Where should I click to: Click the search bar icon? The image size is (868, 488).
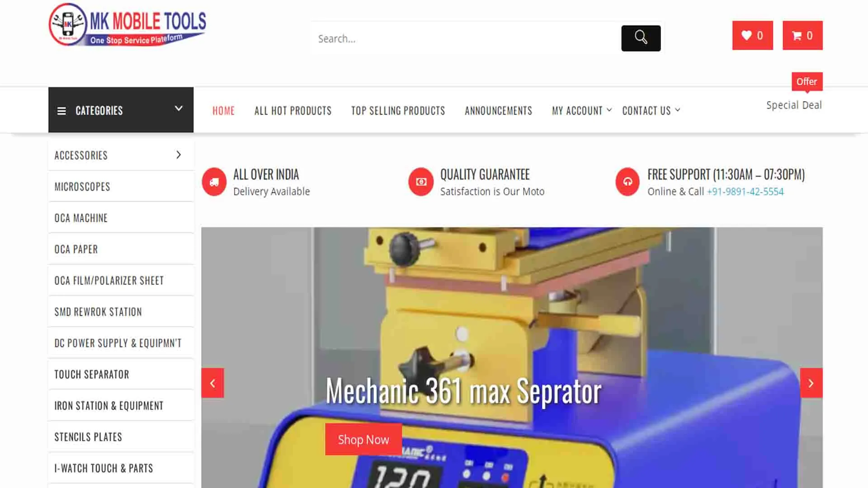pos(642,38)
